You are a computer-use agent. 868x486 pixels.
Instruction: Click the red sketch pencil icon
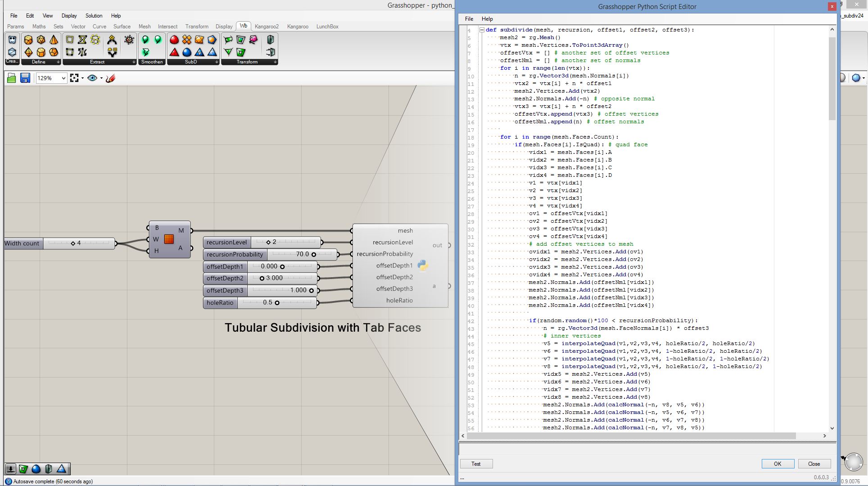(110, 78)
